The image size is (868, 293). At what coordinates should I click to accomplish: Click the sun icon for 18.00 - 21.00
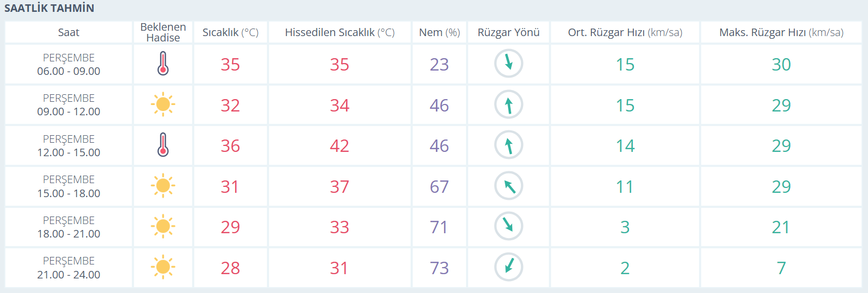tap(163, 227)
